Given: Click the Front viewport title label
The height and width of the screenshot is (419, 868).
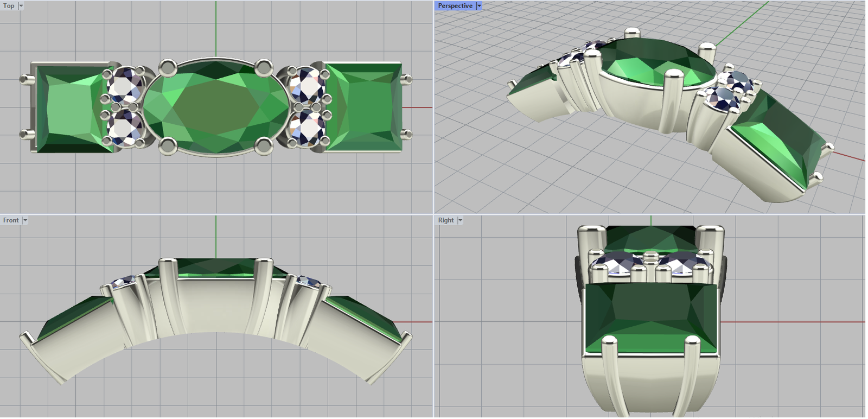Looking at the screenshot, I should [10, 220].
